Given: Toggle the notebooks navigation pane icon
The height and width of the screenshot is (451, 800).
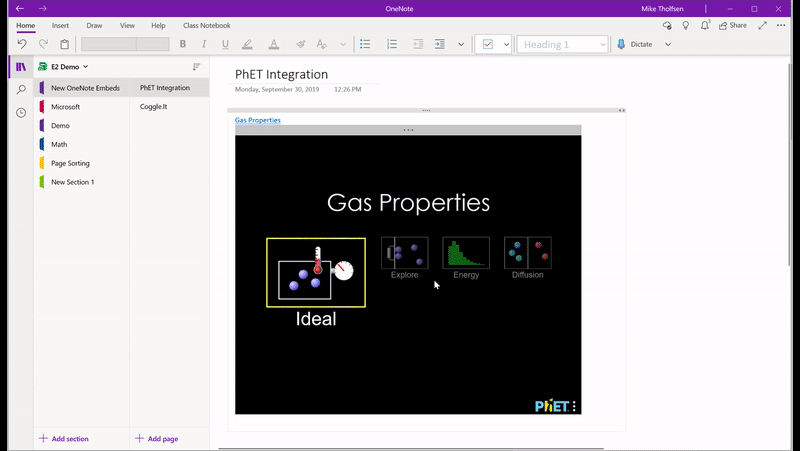Looking at the screenshot, I should pyautogui.click(x=21, y=67).
